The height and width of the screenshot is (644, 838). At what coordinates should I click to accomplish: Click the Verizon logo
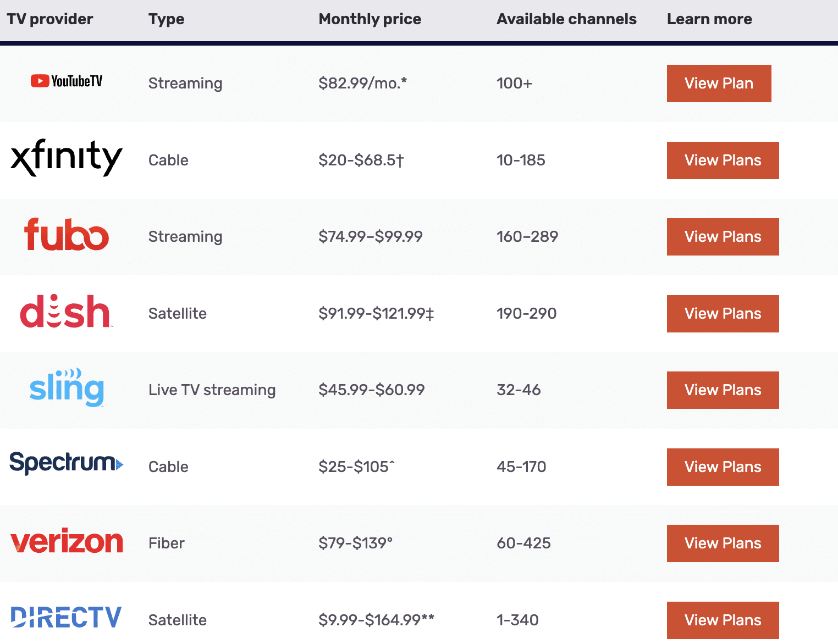pyautogui.click(x=67, y=542)
